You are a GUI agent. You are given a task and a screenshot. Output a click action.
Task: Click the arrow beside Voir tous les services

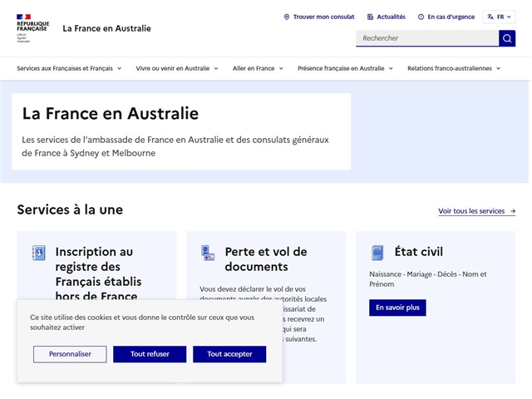pyautogui.click(x=513, y=211)
